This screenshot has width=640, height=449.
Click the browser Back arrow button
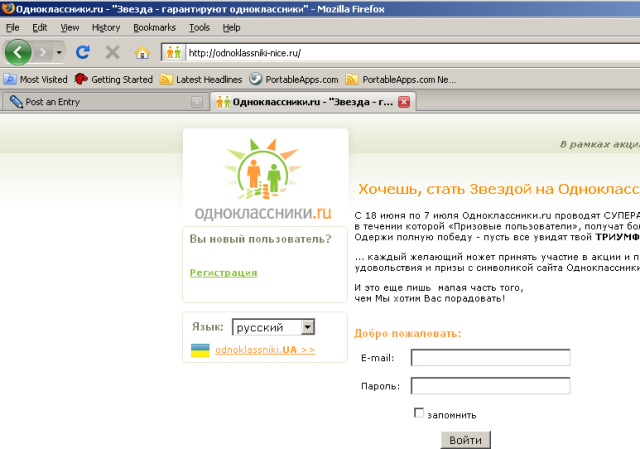18,52
